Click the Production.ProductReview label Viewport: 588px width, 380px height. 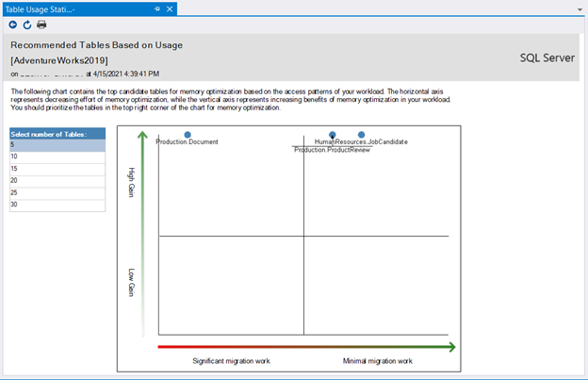[332, 150]
